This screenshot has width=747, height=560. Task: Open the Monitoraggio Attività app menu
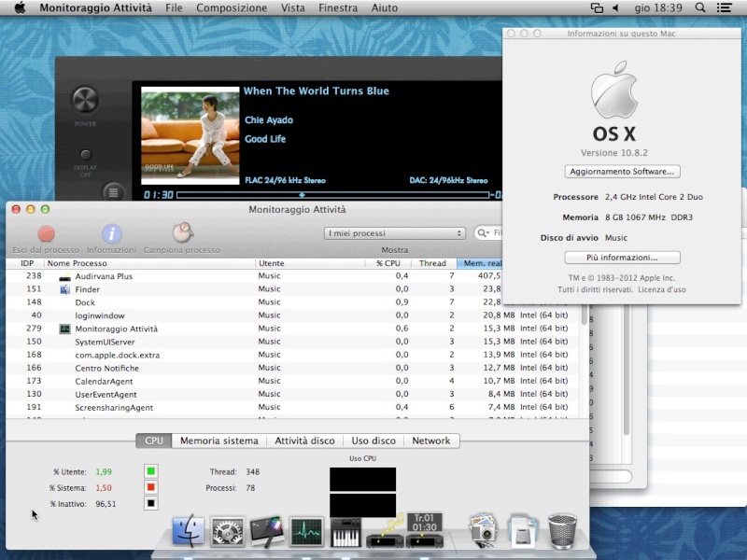coord(96,8)
